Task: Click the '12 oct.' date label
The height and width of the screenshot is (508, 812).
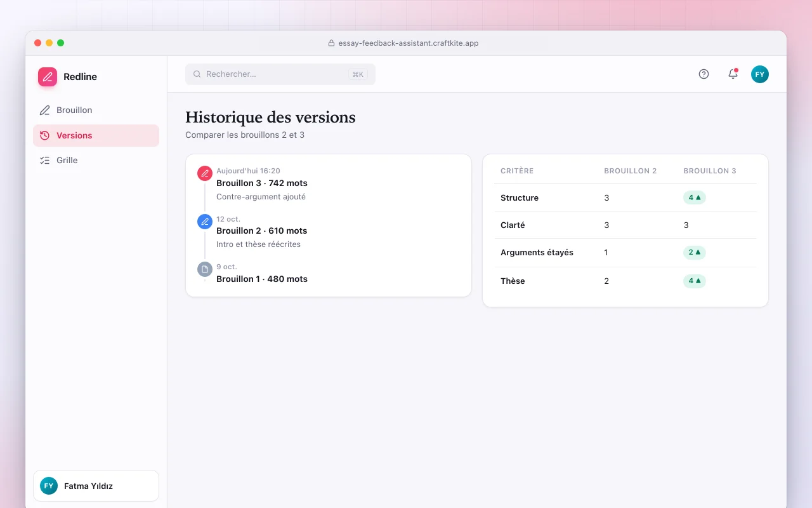Action: tap(228, 219)
